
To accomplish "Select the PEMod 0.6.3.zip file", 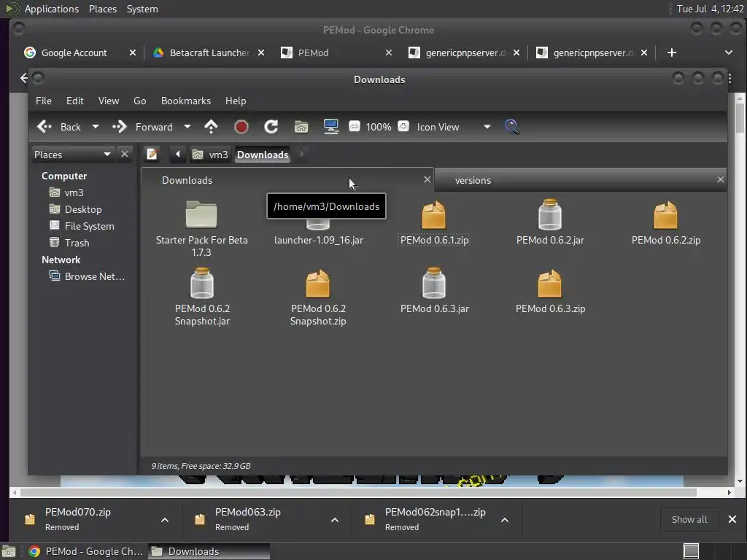I will [550, 290].
